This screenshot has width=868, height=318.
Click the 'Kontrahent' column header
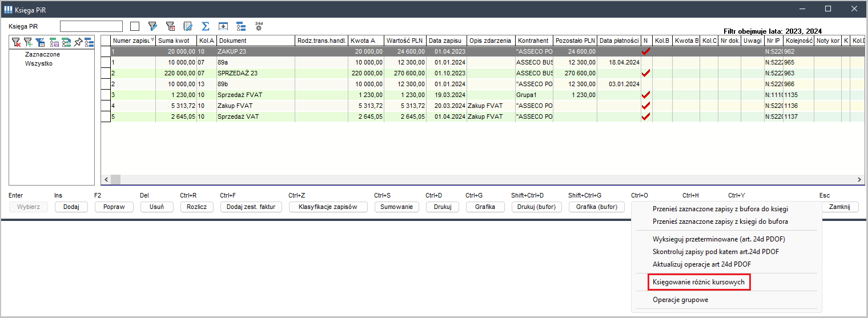pos(535,41)
